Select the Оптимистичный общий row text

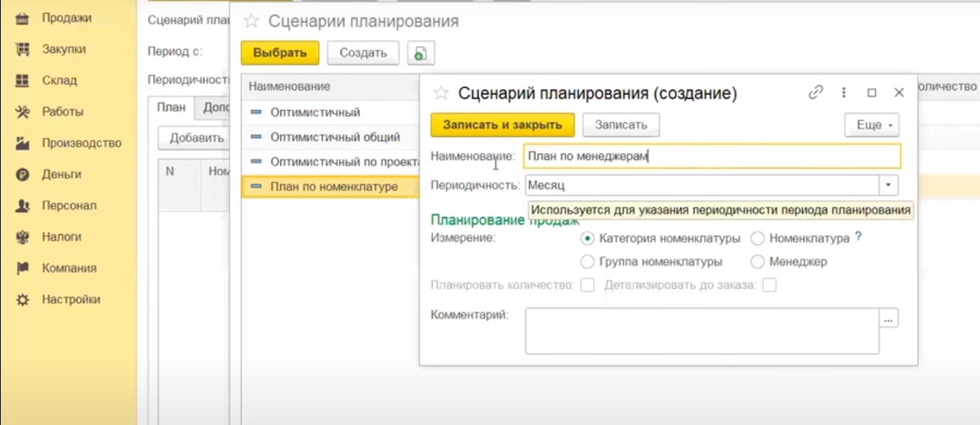coord(336,137)
